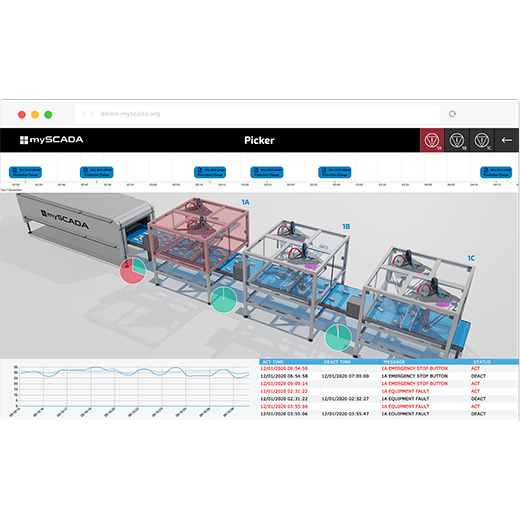Select the 1B emergency stop icon

pyautogui.click(x=457, y=140)
